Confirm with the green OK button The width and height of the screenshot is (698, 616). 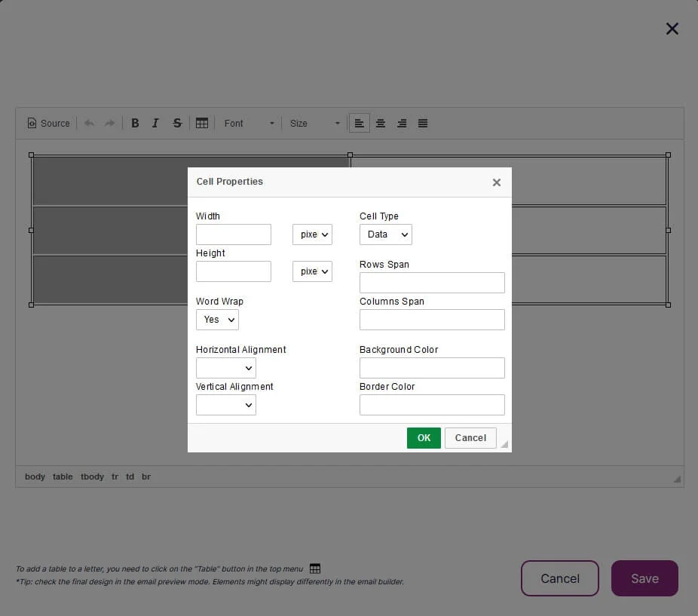(x=424, y=438)
